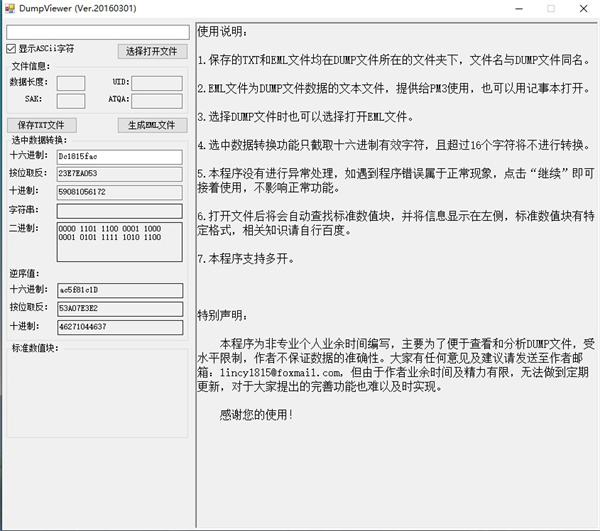Click instruction line 3 about EML files
The height and width of the screenshot is (531, 600).
[x=305, y=117]
